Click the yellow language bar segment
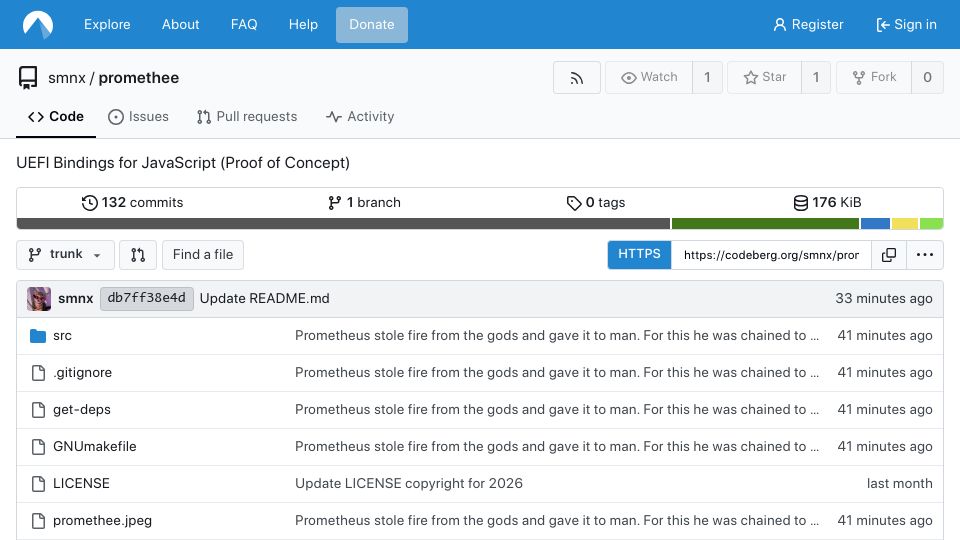The image size is (960, 540). coord(905,224)
